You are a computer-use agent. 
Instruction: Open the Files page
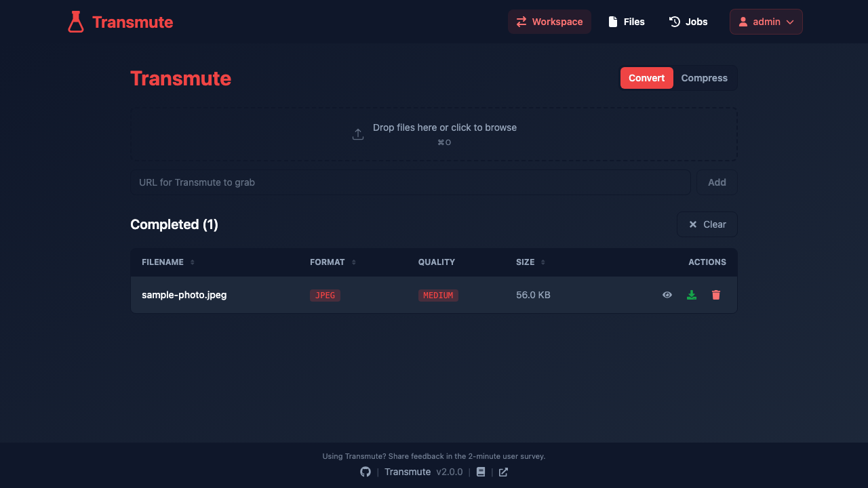627,22
